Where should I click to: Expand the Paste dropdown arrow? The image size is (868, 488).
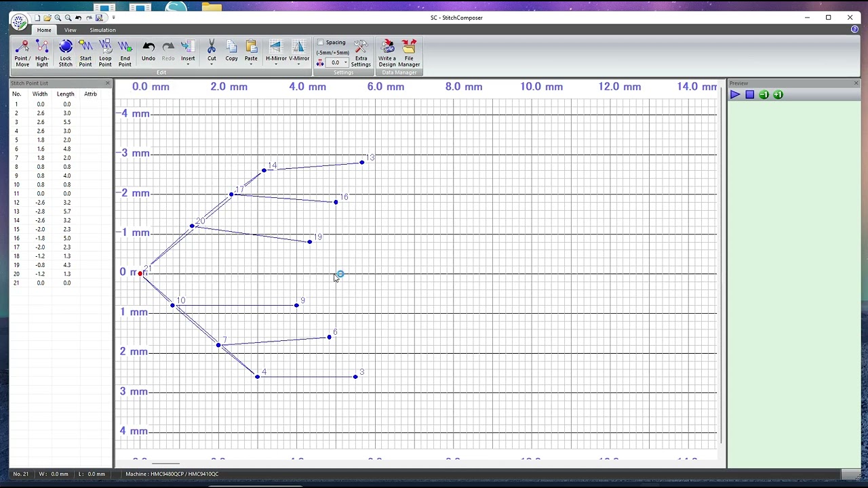(x=251, y=64)
